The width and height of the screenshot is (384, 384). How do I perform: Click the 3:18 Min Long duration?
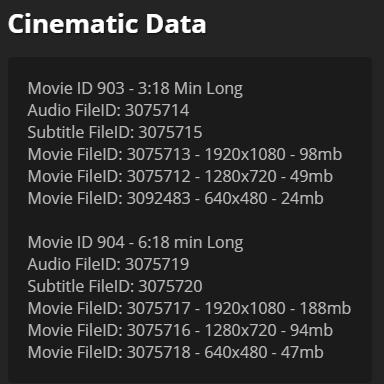tap(190, 89)
